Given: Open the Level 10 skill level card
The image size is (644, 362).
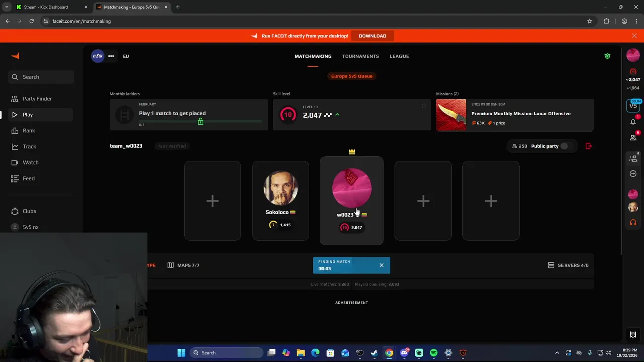Looking at the screenshot, I should coord(352,115).
